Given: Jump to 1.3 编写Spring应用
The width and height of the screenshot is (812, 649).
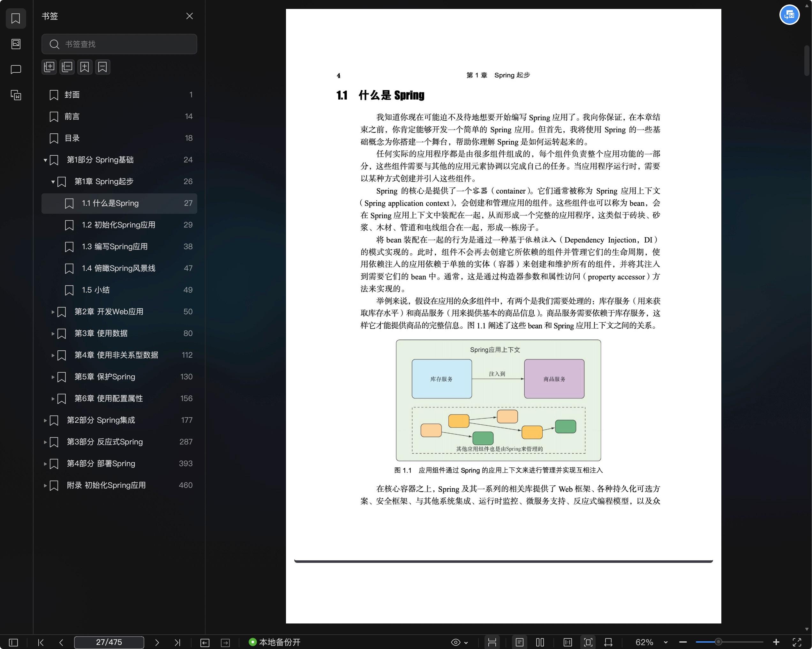Looking at the screenshot, I should pos(119,247).
